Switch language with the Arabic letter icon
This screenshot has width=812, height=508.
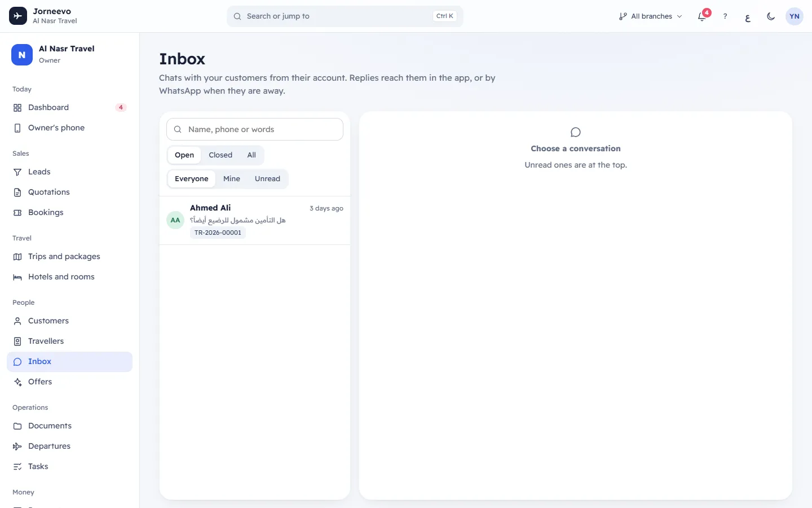coord(748,16)
